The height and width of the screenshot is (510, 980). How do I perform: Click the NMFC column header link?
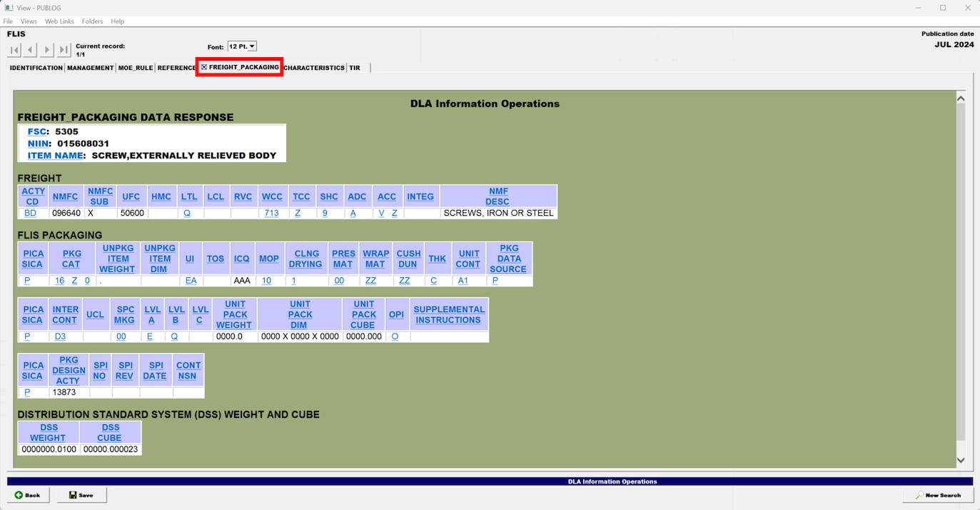(x=65, y=196)
